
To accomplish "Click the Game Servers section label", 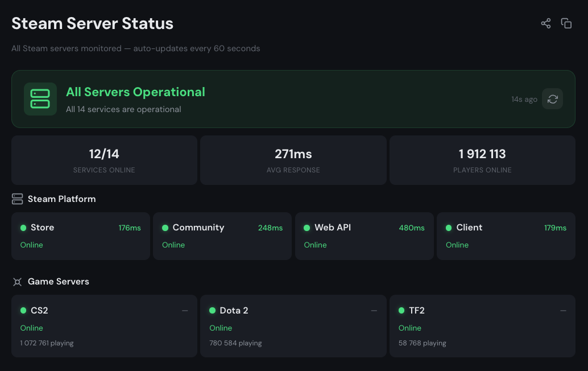I will click(59, 281).
